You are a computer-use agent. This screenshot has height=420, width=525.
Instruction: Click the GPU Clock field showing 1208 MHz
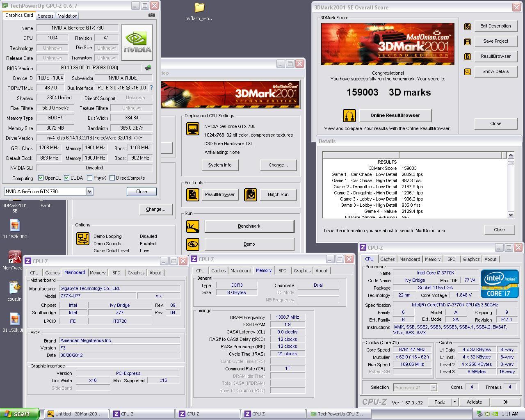[49, 148]
